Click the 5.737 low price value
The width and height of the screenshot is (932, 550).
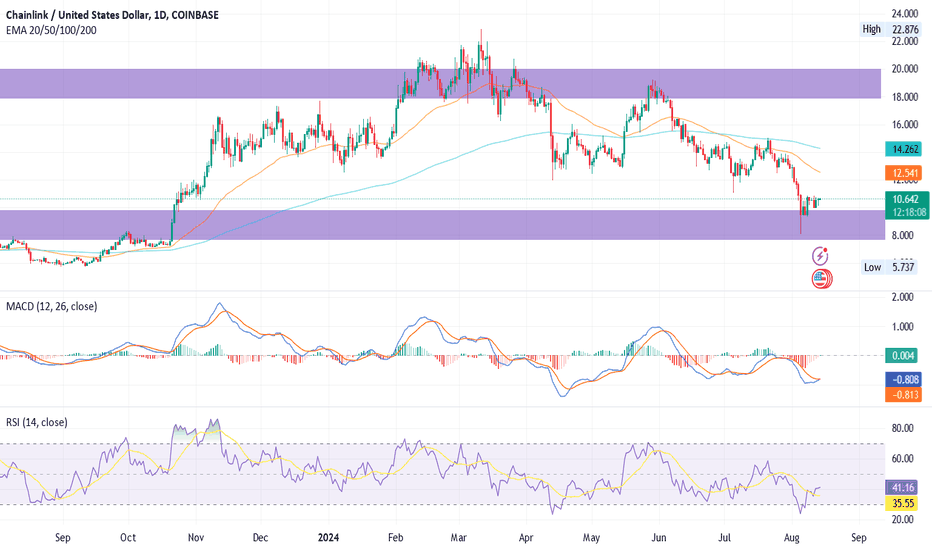[903, 267]
